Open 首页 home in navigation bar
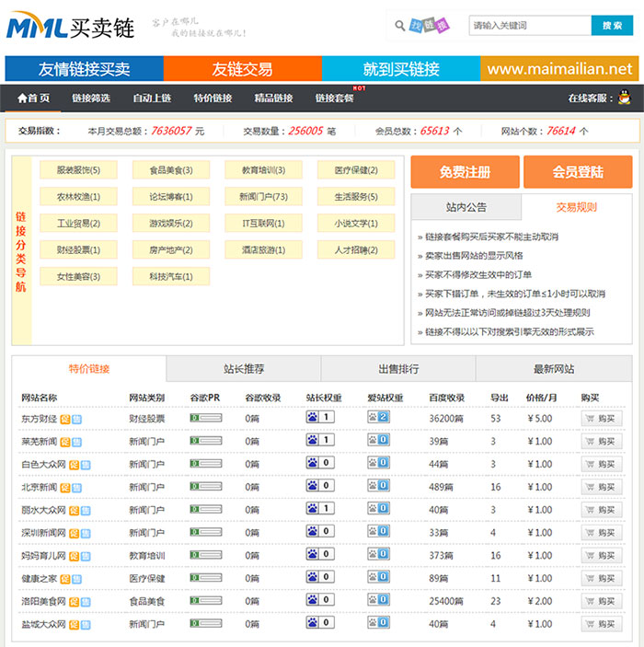Image resolution: width=644 pixels, height=647 pixels. 34,98
